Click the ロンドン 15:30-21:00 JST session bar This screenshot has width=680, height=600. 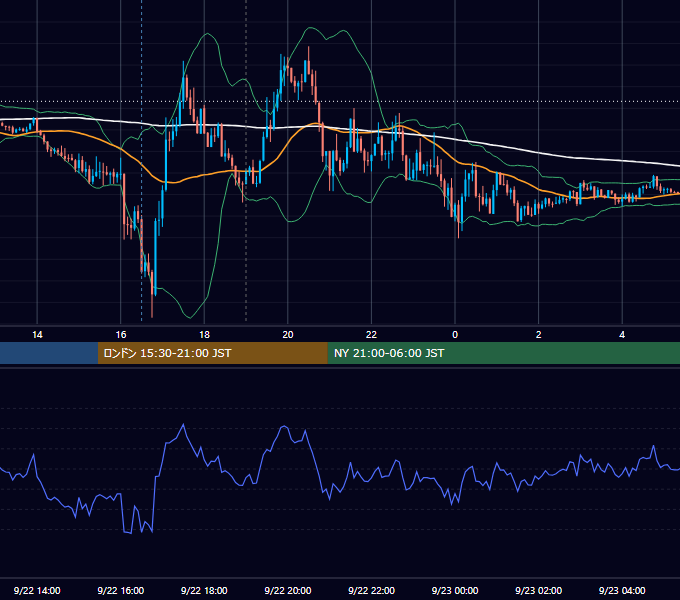click(212, 353)
